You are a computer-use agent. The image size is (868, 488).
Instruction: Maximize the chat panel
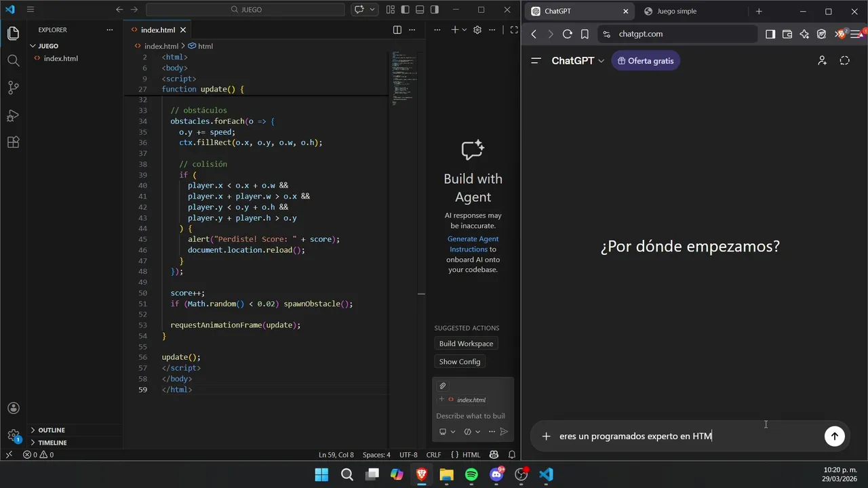(514, 30)
